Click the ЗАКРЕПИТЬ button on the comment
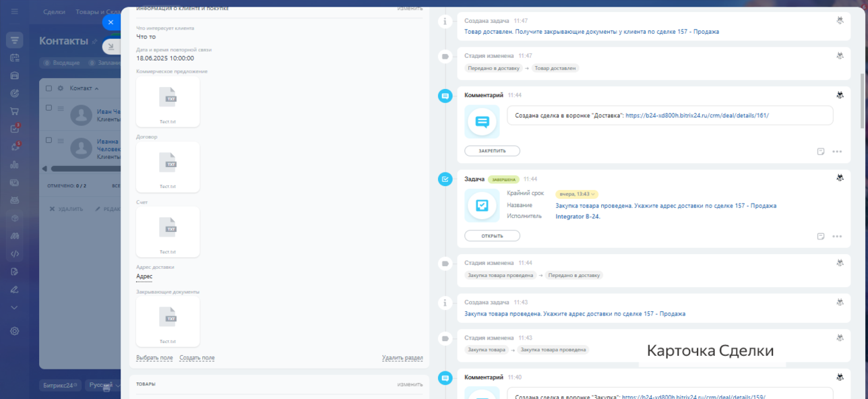 point(492,151)
